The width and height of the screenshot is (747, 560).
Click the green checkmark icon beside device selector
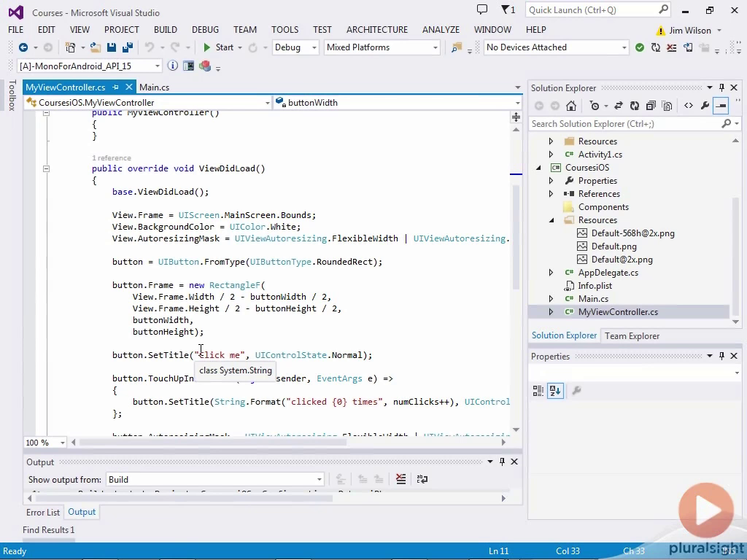coord(640,47)
